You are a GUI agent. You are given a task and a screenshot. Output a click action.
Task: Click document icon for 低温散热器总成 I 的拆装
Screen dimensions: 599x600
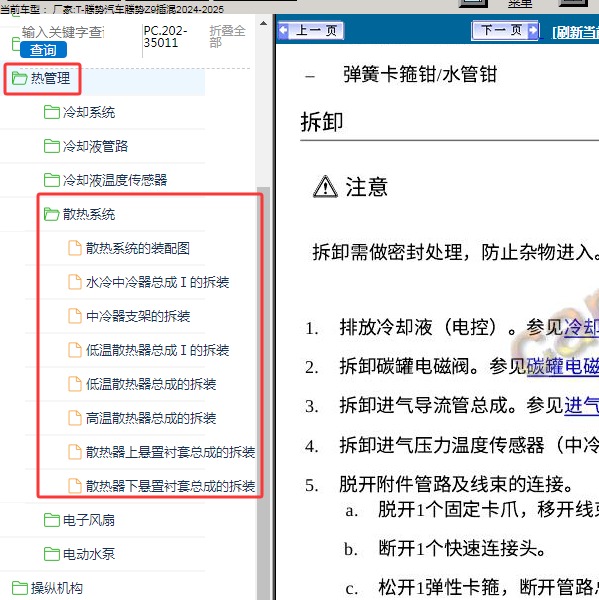[75, 350]
